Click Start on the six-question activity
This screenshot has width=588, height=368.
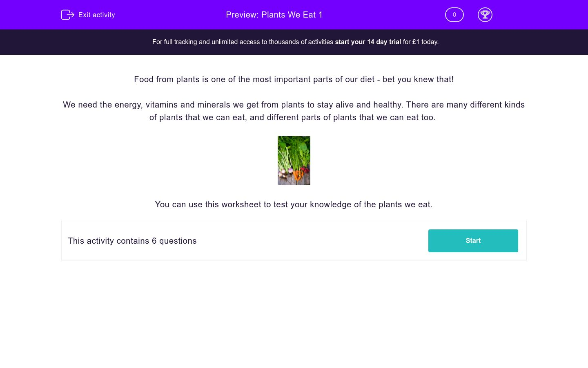click(x=473, y=240)
